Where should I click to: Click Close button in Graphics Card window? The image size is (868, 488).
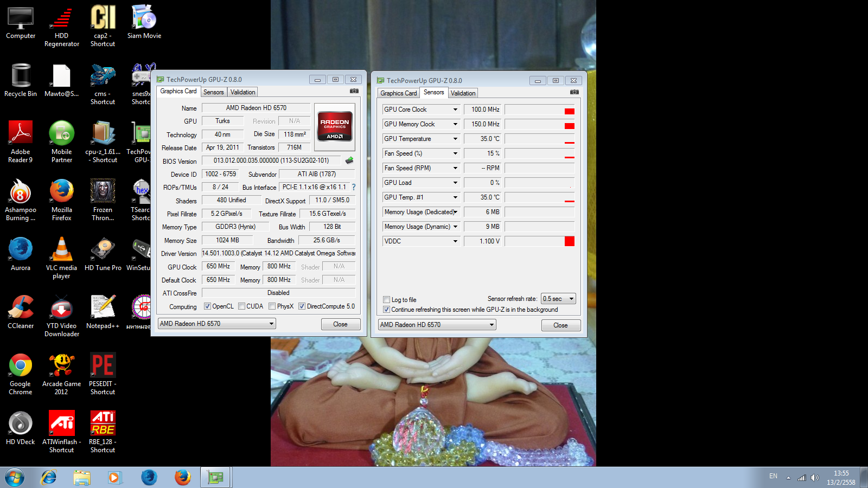tap(340, 324)
